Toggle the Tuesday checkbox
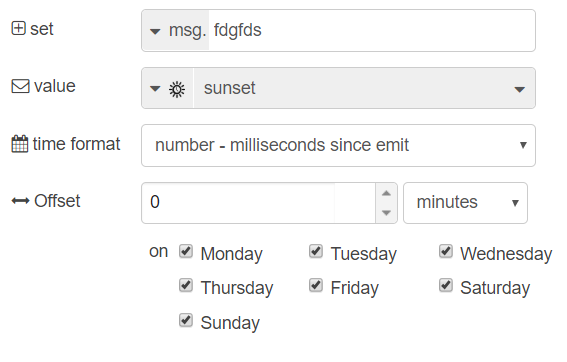Screen dimensions: 567x362 316,251
